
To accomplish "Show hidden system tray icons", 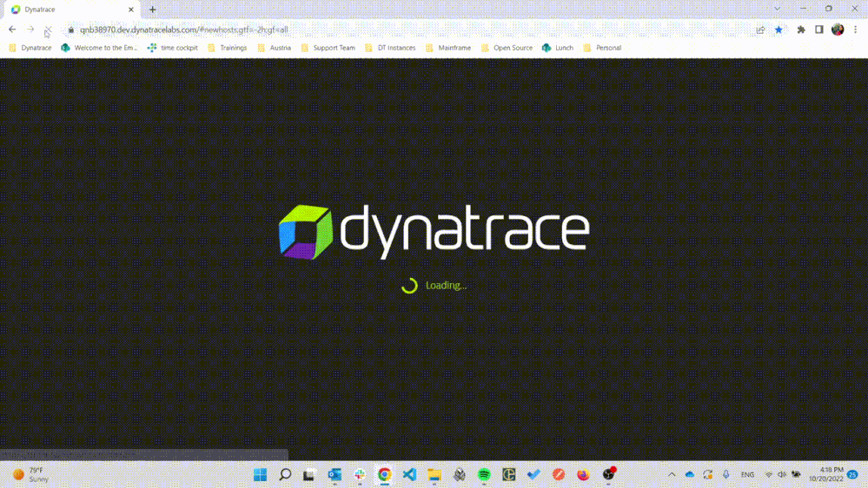I will coord(671,475).
